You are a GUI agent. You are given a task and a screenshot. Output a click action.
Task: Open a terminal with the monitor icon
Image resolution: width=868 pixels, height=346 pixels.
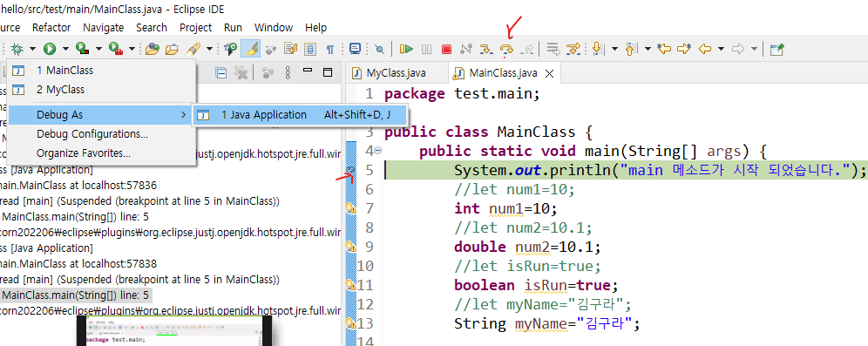[x=355, y=50]
